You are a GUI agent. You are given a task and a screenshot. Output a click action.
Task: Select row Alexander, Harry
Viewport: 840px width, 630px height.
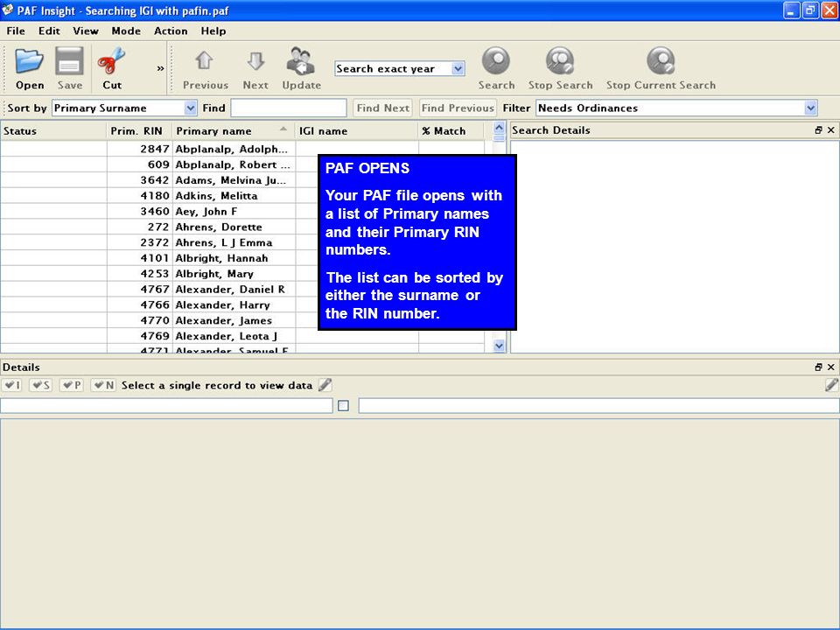(x=242, y=304)
